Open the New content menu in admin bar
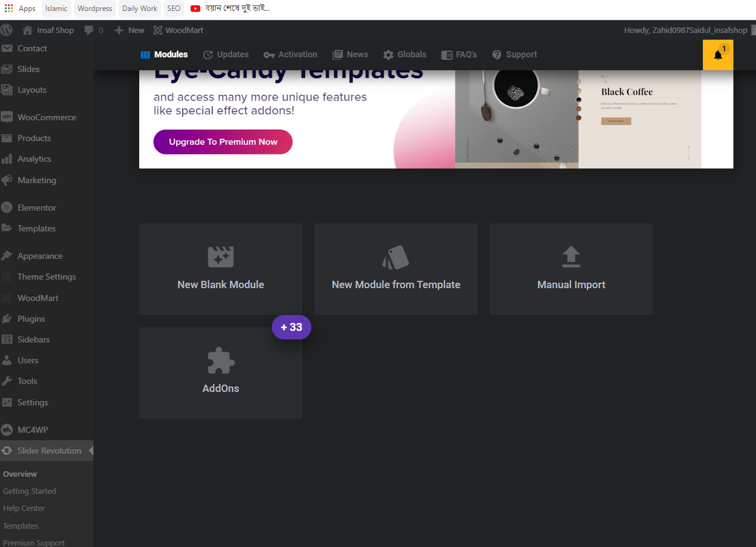 pyautogui.click(x=129, y=30)
